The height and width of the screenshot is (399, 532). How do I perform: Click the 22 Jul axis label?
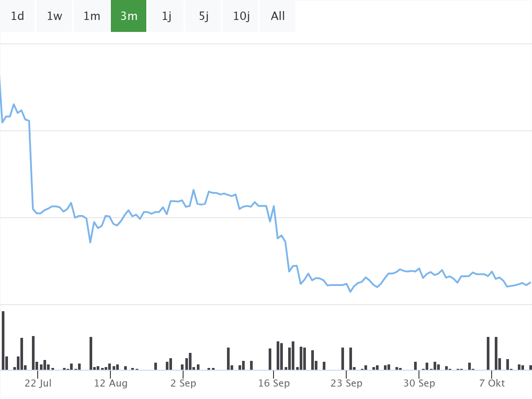[x=38, y=383]
